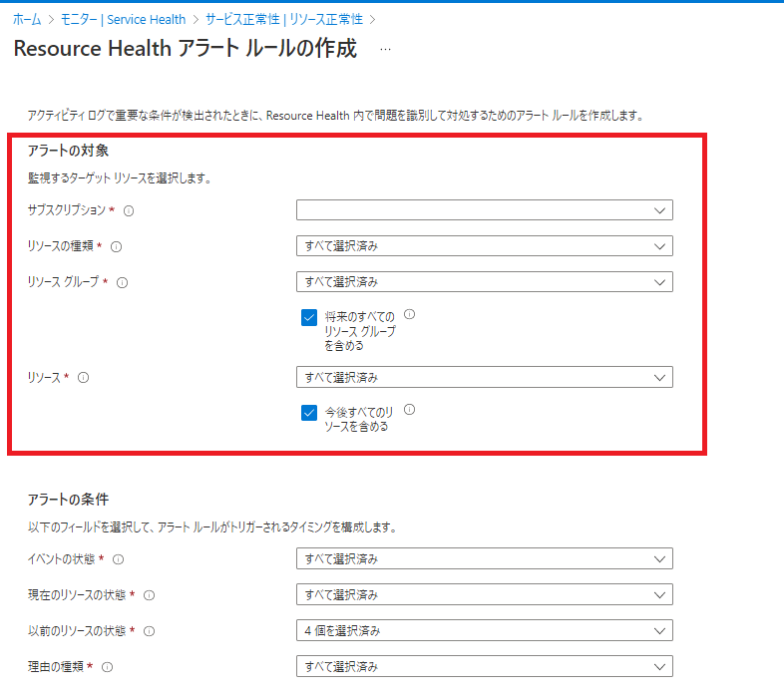Open the サブスクリプション dropdown
This screenshot has height=698, width=784.
click(x=485, y=210)
